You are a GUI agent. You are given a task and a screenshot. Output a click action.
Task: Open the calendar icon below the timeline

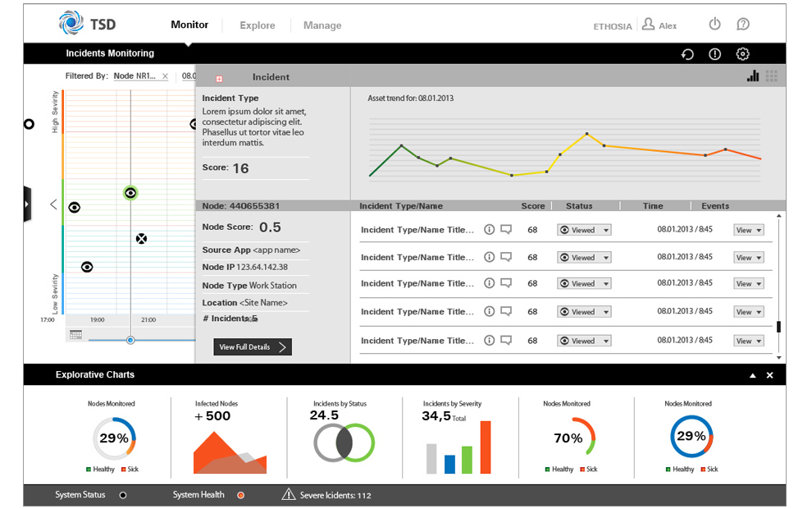pos(75,335)
